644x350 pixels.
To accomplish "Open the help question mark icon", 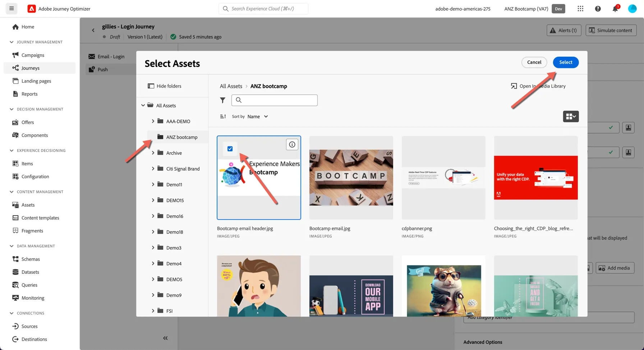I will coord(598,9).
